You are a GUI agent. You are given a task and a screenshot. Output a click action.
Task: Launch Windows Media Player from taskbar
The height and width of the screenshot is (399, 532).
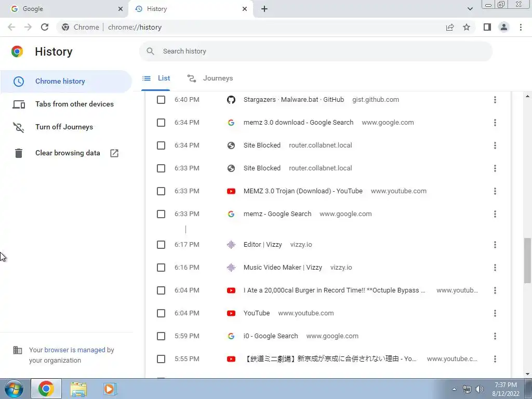(109, 389)
